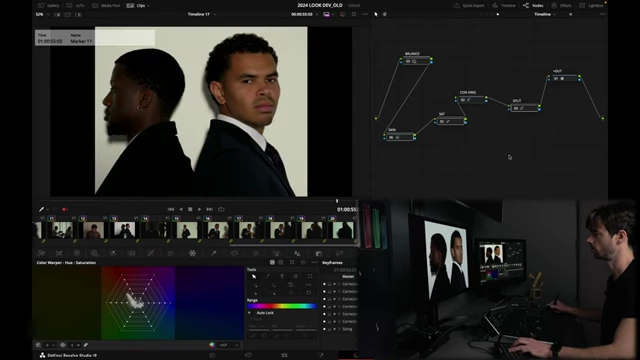Toggle the Media Pool panel
Viewport: 640px width, 360px height.
click(x=106, y=5)
